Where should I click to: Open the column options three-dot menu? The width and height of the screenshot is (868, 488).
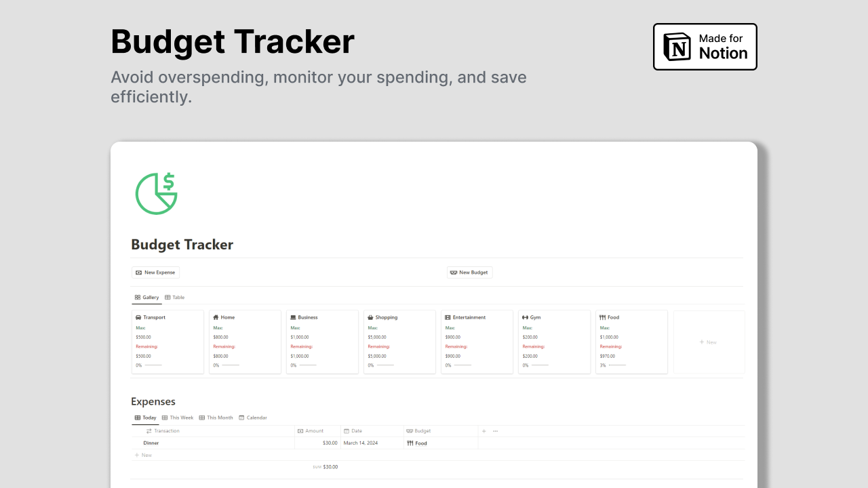pyautogui.click(x=495, y=431)
